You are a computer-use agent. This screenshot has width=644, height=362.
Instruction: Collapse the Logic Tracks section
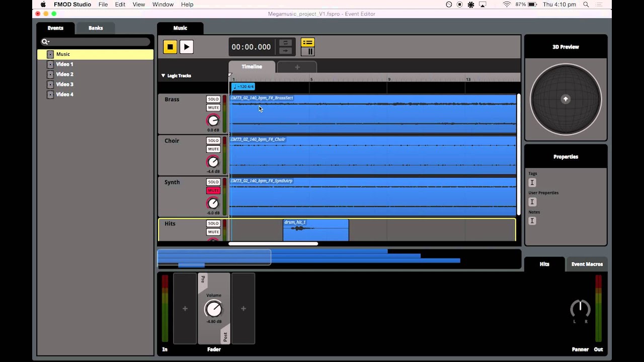click(x=163, y=75)
